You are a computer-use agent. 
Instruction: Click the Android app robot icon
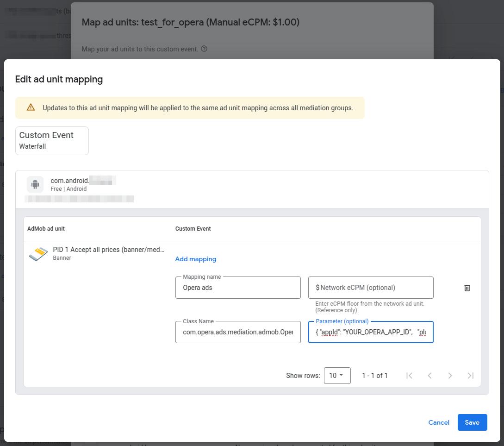coord(35,184)
